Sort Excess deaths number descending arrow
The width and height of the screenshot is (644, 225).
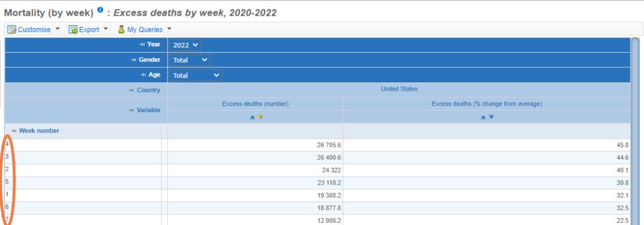coord(260,117)
